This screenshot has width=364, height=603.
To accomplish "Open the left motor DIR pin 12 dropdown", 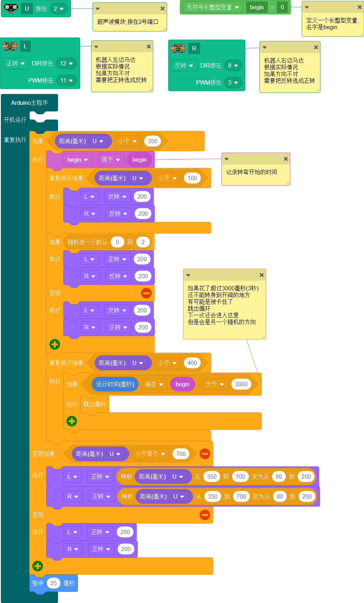I will tap(66, 63).
